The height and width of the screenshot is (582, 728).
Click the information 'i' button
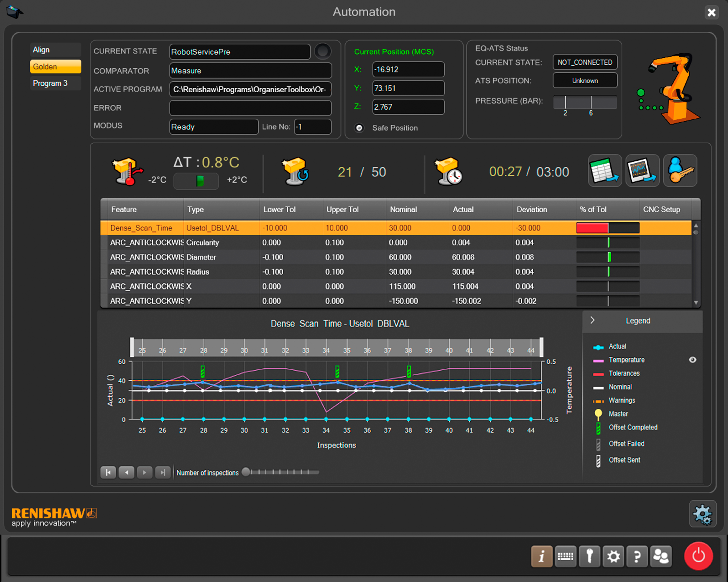coord(542,556)
